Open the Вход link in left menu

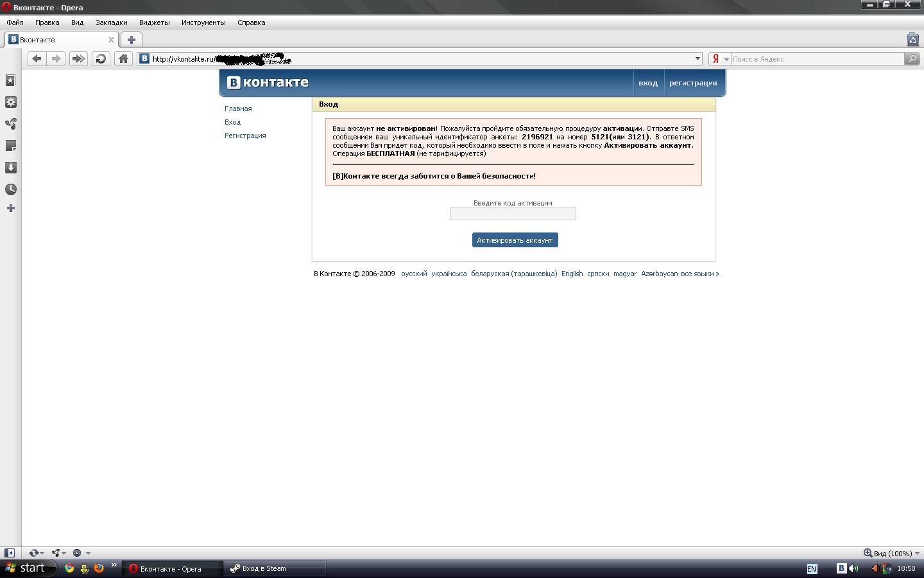pos(233,122)
